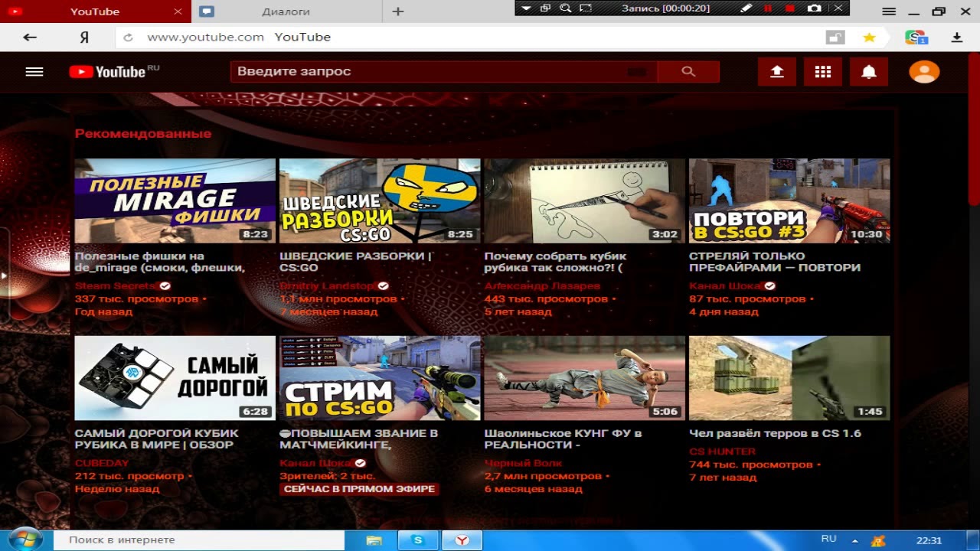980x551 pixels.
Task: Open the Шведские разборки CS:GO thumbnail
Action: tap(380, 201)
